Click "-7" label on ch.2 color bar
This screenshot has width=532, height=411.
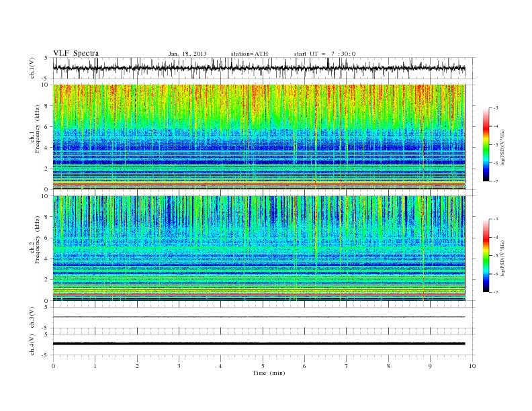coord(496,292)
